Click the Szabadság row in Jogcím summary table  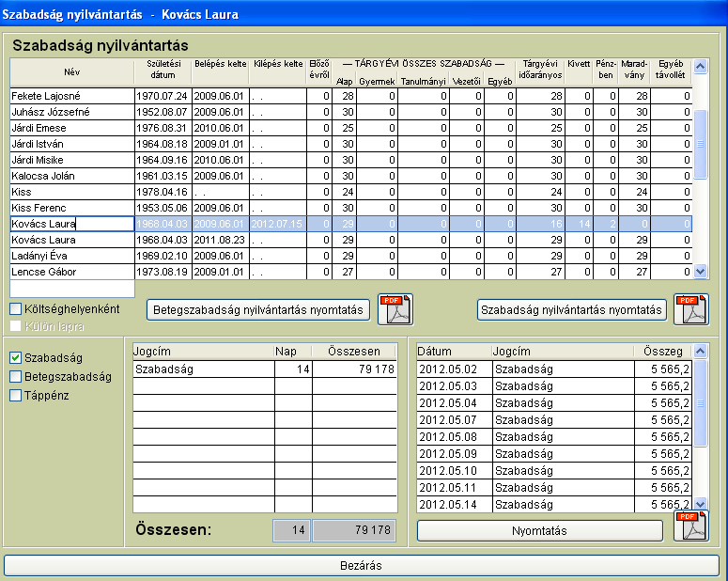265,369
